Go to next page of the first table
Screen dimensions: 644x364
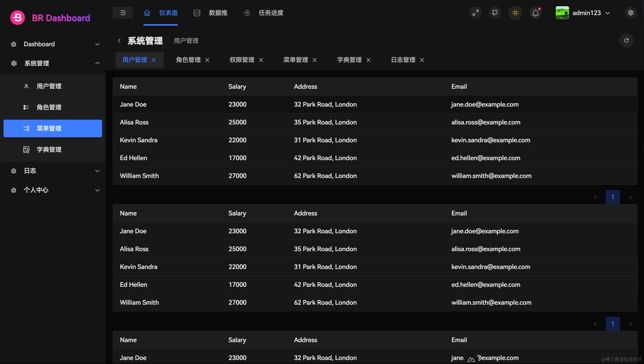click(x=630, y=197)
